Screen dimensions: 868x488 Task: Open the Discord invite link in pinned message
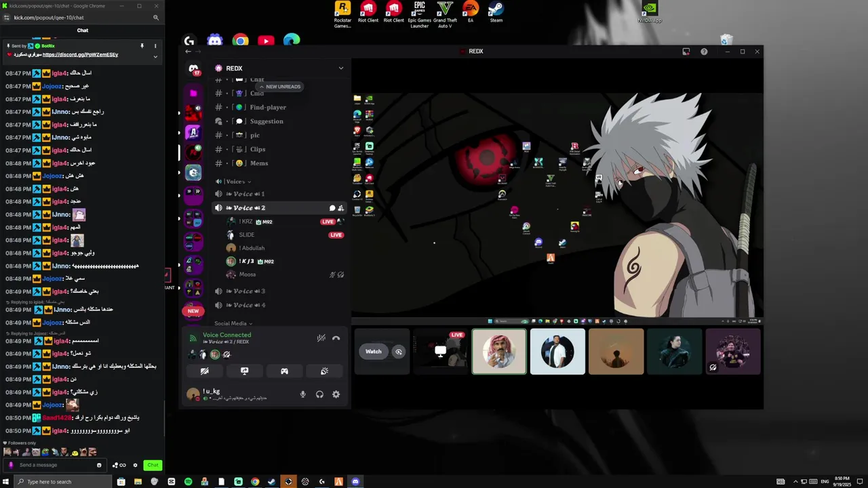coord(80,55)
